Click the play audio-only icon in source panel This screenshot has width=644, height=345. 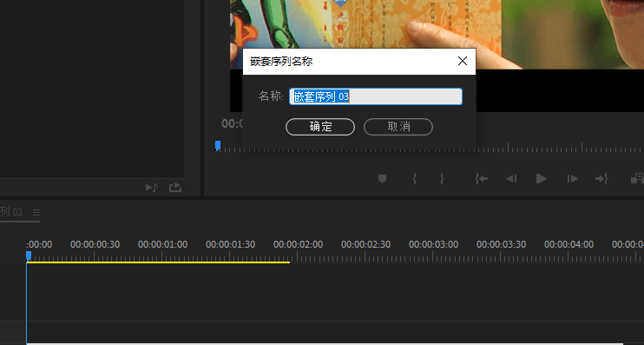(x=152, y=188)
